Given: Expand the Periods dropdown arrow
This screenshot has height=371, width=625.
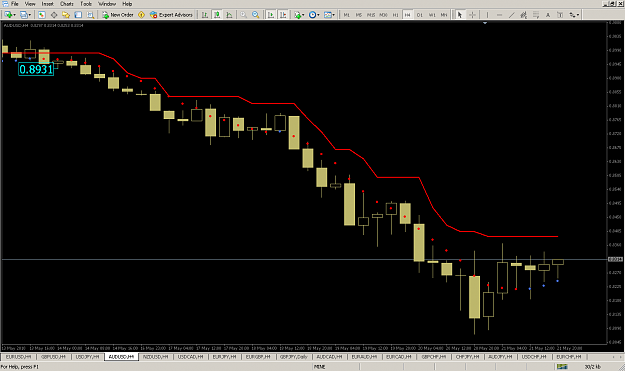Looking at the screenshot, I should tap(318, 15).
